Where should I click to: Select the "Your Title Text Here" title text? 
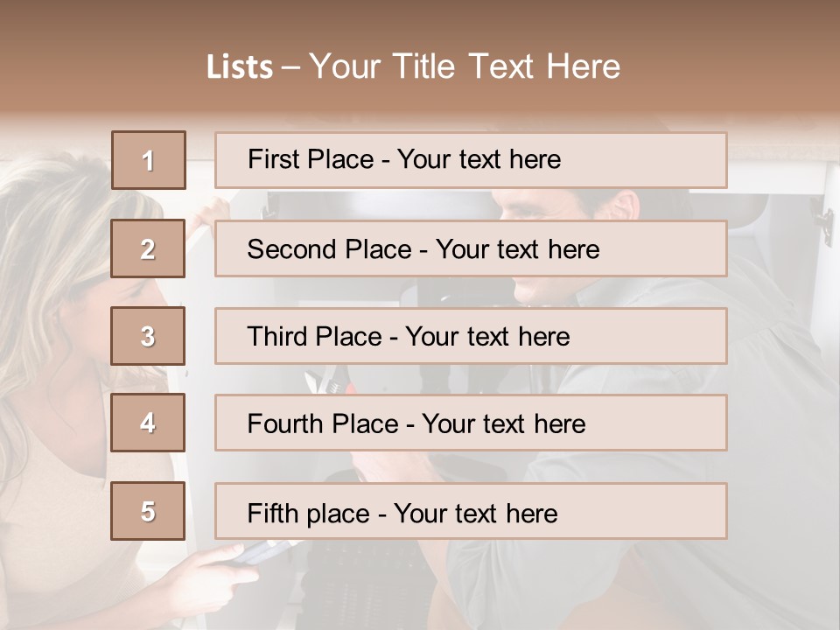[x=465, y=66]
